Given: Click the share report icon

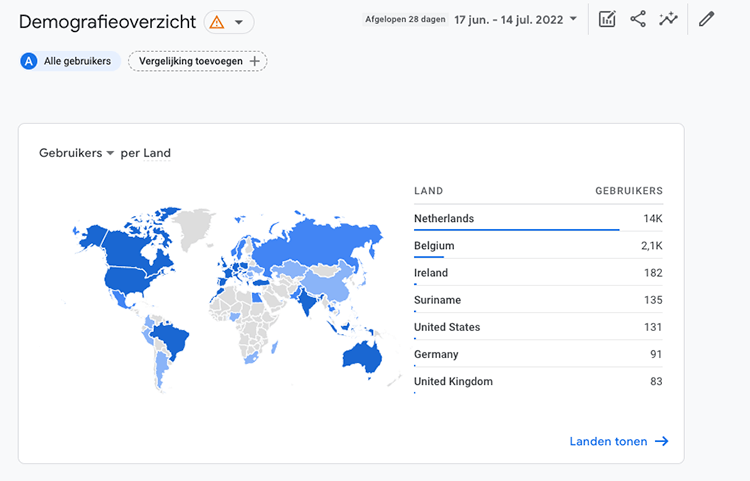Looking at the screenshot, I should tap(638, 19).
